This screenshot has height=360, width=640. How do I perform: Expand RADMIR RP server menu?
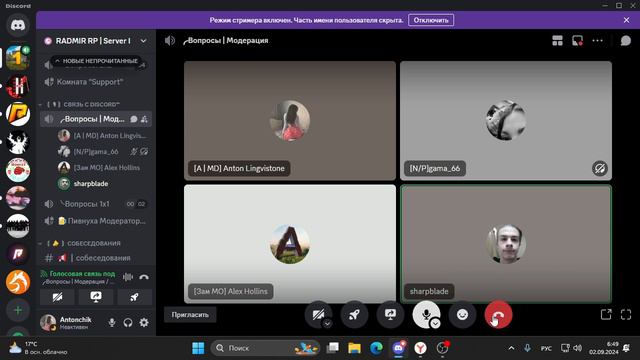143,41
